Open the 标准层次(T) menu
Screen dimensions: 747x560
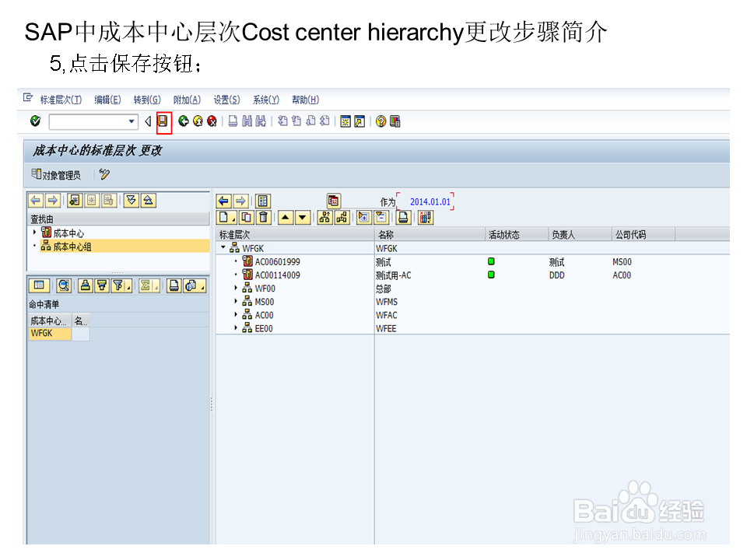point(61,100)
